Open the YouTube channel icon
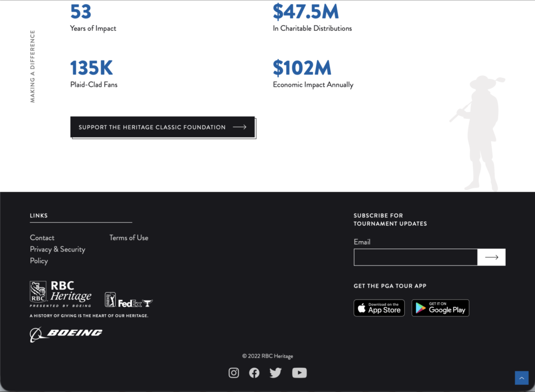Viewport: 535px width, 392px height. tap(299, 373)
